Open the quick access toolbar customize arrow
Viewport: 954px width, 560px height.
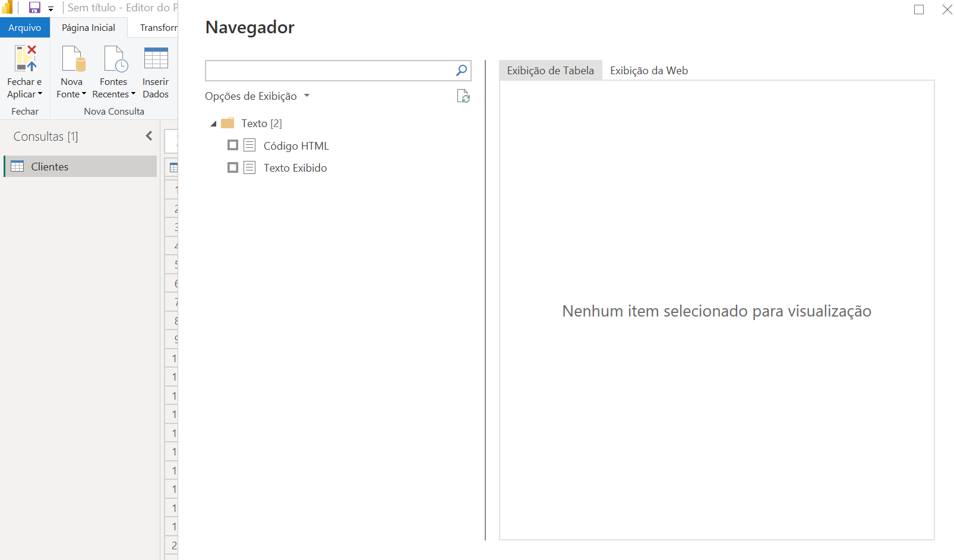(x=50, y=9)
